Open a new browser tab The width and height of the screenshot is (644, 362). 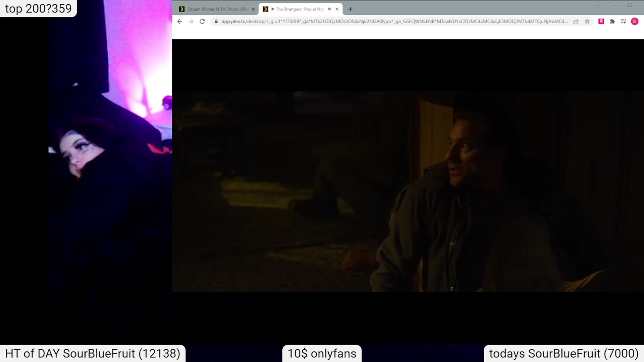[x=350, y=9]
